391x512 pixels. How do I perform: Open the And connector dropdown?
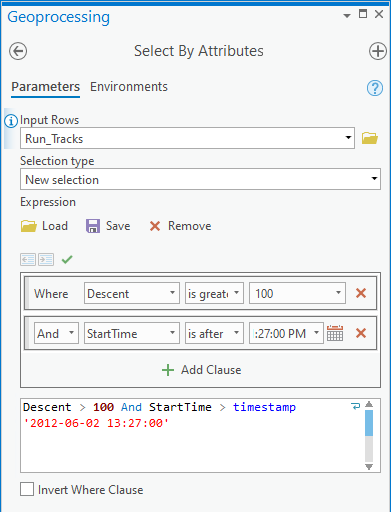[71, 333]
